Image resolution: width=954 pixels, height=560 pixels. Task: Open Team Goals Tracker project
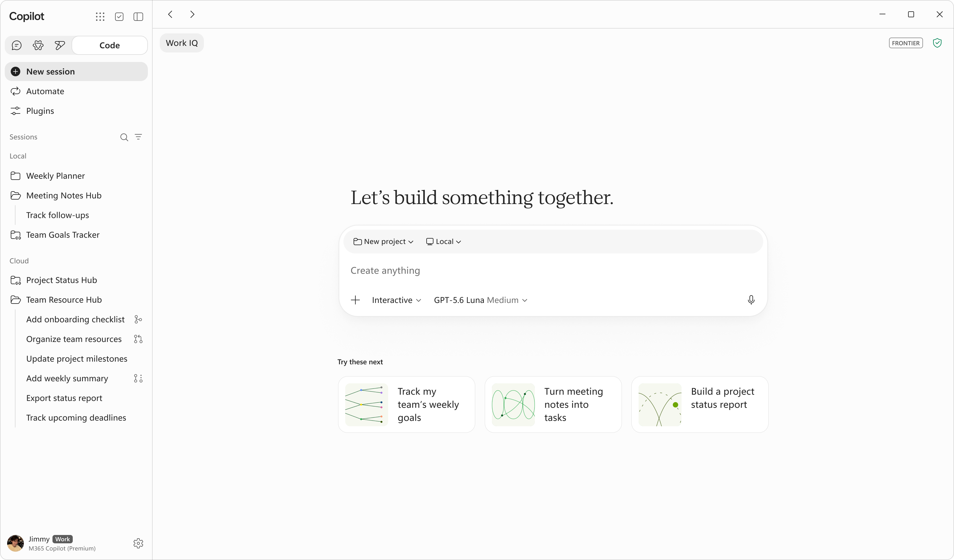pos(76,235)
